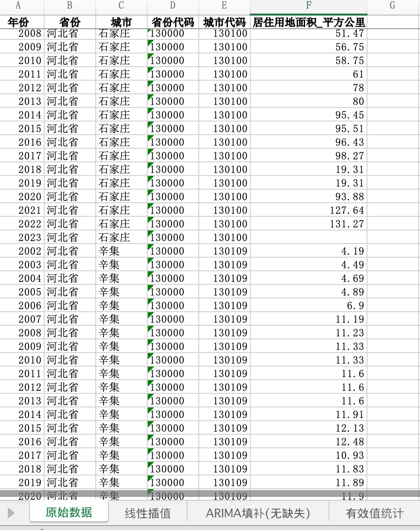Select the cell with value 11.23
The width and height of the screenshot is (420, 530).
pos(309,333)
